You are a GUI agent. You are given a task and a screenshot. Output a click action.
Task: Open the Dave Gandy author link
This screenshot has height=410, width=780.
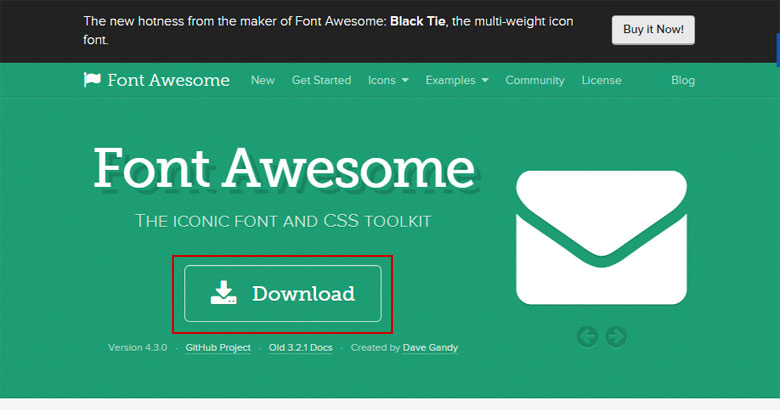click(x=430, y=347)
